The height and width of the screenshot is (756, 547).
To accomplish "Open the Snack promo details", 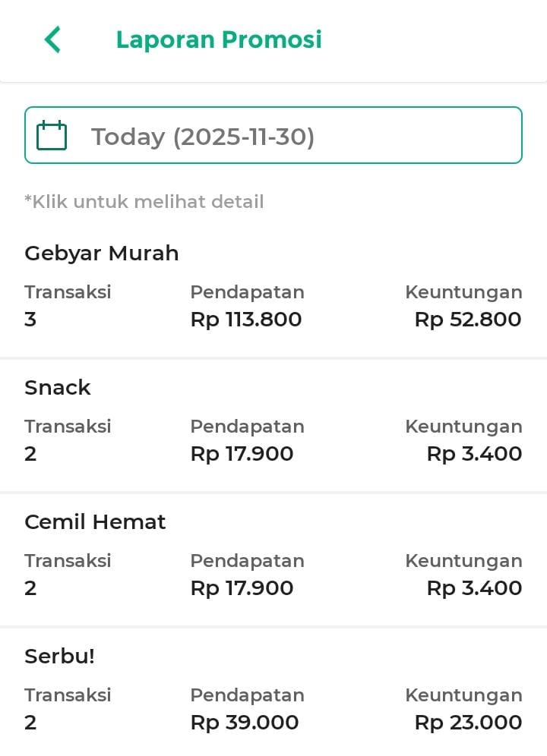I will pos(58,388).
